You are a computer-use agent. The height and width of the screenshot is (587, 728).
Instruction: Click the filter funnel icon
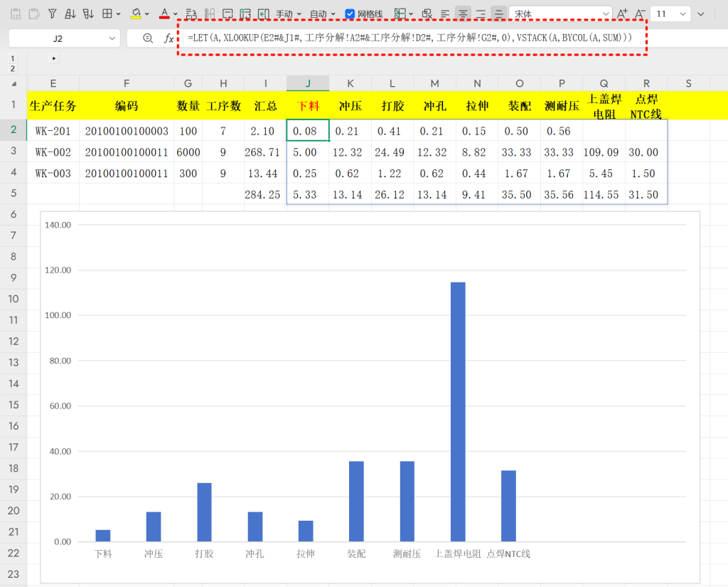52,14
